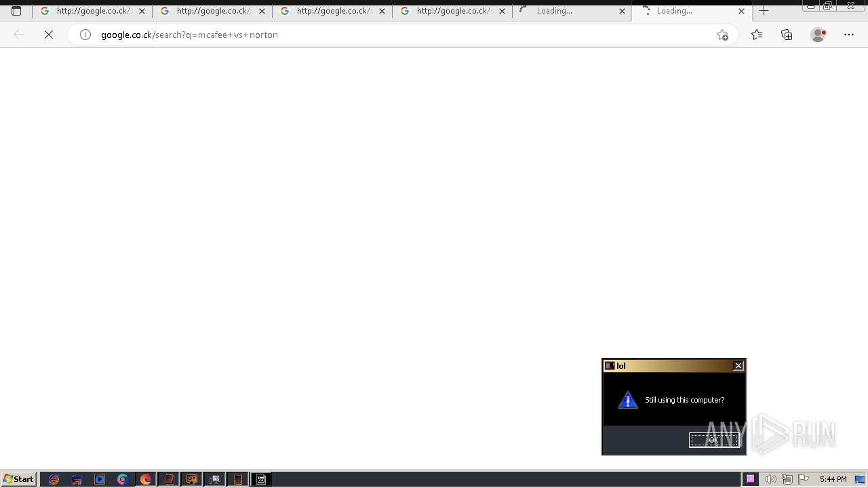Image resolution: width=868 pixels, height=488 pixels.
Task: Open Settings and more menu
Action: [x=849, y=35]
